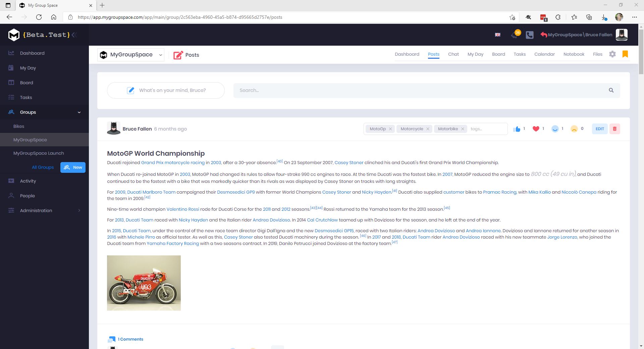The width and height of the screenshot is (644, 349).
Task: Click the phone call icon
Action: click(530, 35)
